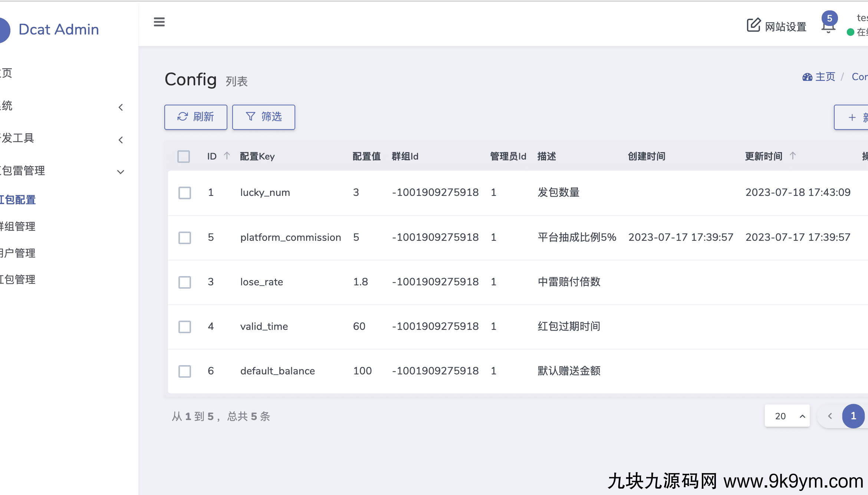Screen dimensions: 868x495
Task: Check the select-all checkbox in table header
Action: pos(183,156)
